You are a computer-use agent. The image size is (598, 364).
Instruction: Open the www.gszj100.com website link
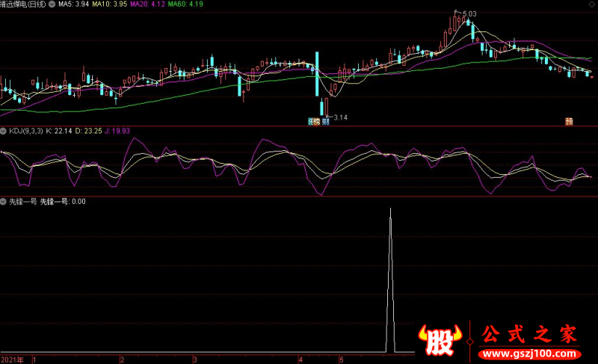click(x=530, y=354)
